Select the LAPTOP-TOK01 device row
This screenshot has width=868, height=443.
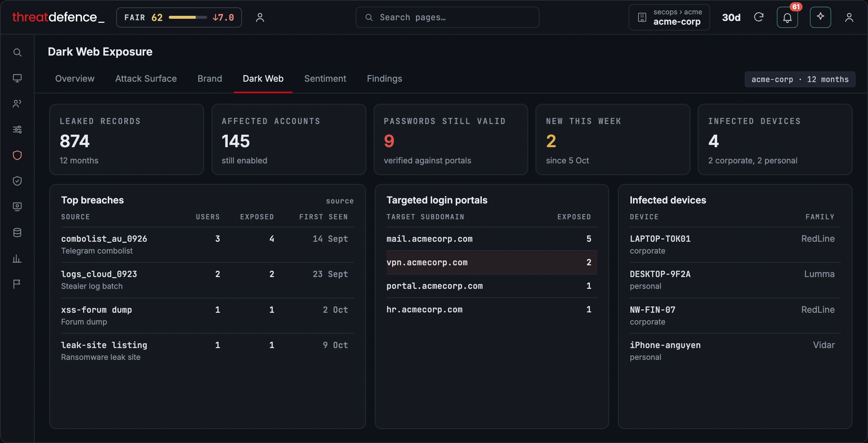click(735, 245)
